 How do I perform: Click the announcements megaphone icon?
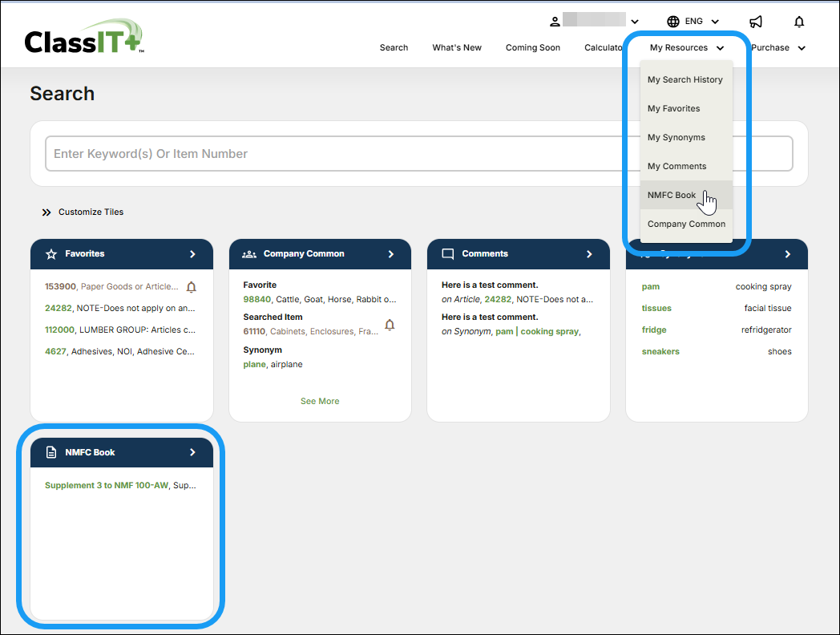[755, 22]
